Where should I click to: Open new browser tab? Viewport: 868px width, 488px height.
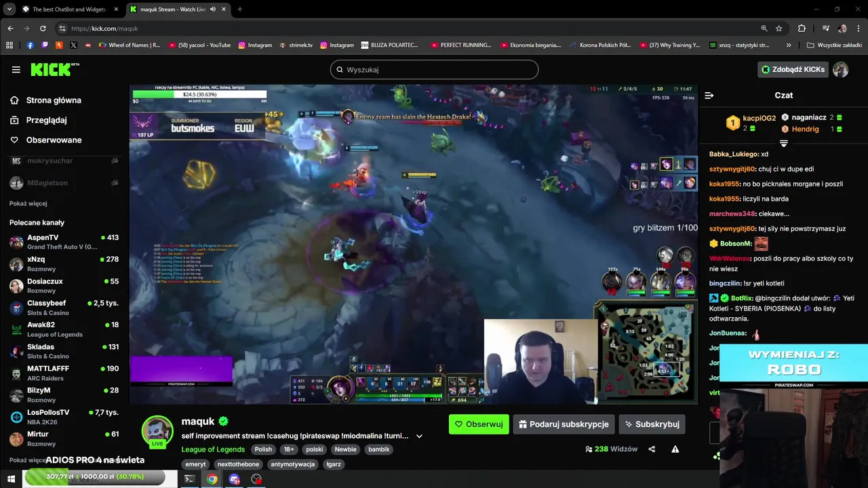point(239,9)
